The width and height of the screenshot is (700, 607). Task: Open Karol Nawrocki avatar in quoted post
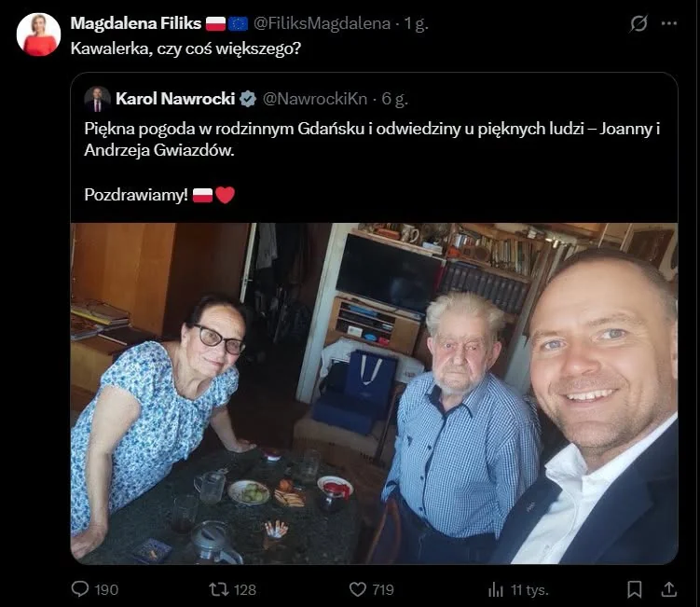pos(97,99)
